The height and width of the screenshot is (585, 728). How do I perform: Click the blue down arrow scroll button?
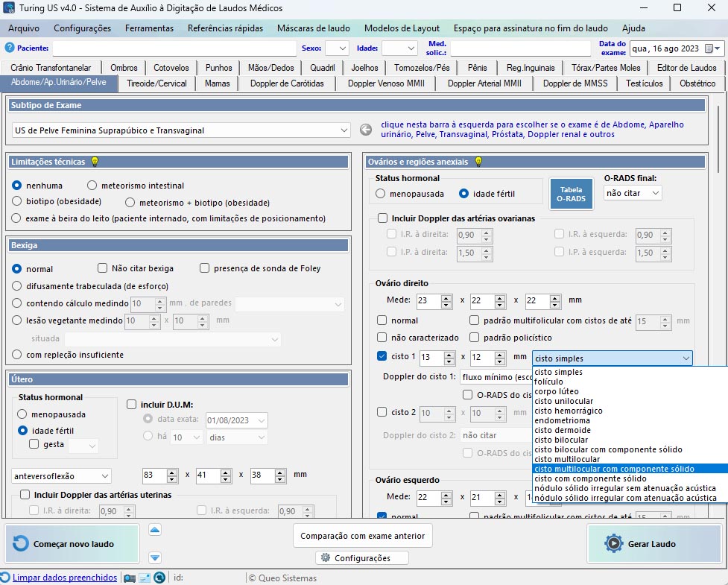click(x=155, y=557)
